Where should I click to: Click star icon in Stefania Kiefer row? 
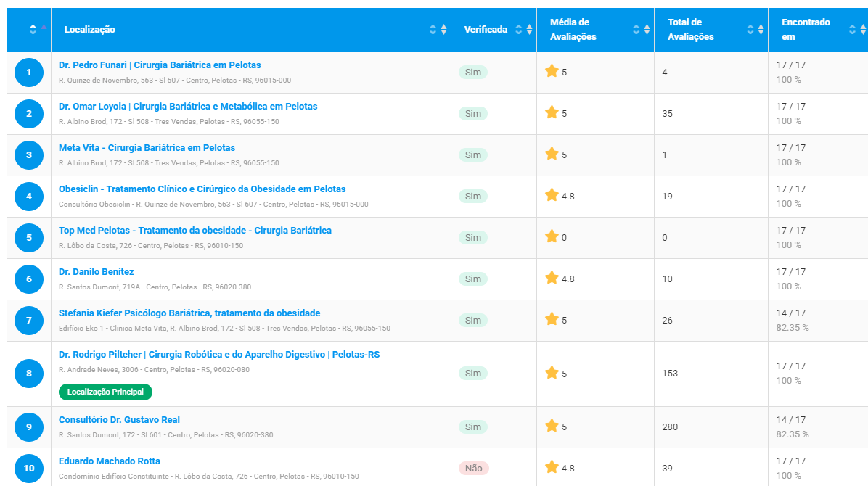click(552, 319)
